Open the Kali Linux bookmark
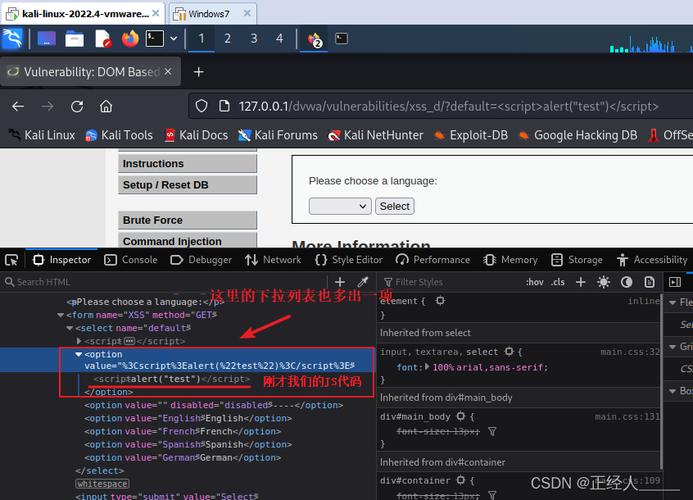Screen dimensions: 693x500 point(43,135)
